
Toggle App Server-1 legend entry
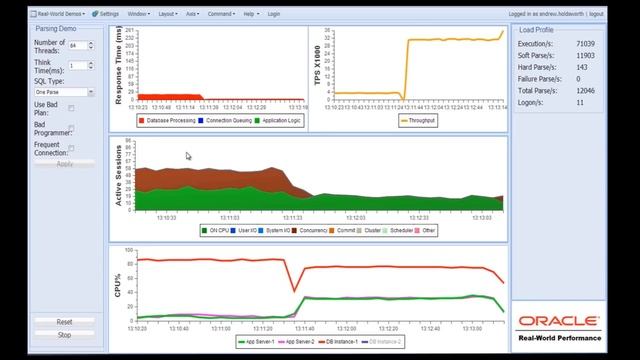pyautogui.click(x=256, y=342)
